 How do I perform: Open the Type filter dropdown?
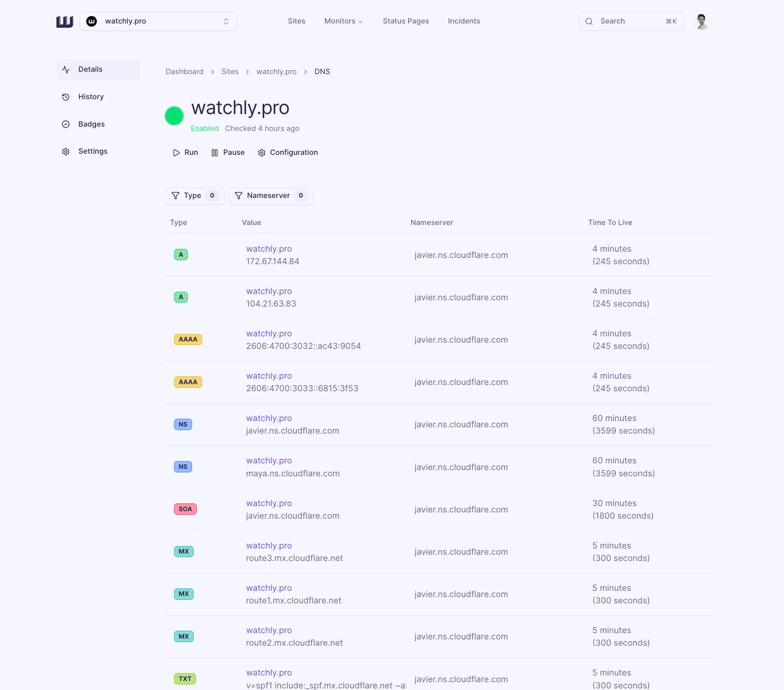point(195,196)
